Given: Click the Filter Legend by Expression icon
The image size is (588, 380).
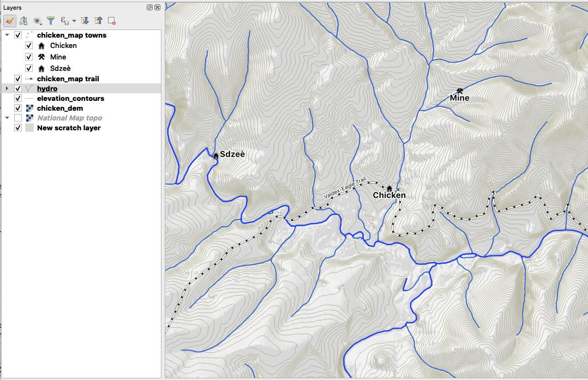Looking at the screenshot, I should pyautogui.click(x=64, y=21).
